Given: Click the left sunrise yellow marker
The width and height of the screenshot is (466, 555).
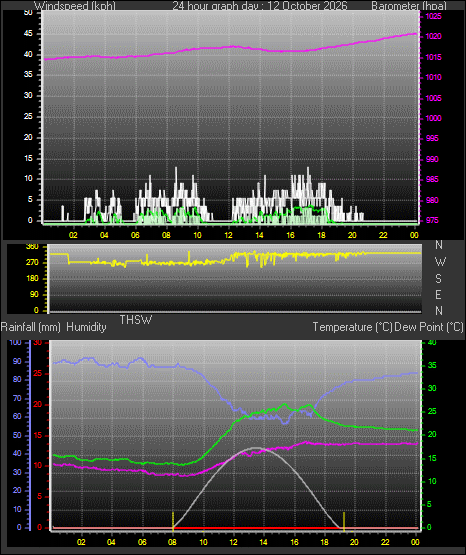Looking at the screenshot, I should (173, 521).
